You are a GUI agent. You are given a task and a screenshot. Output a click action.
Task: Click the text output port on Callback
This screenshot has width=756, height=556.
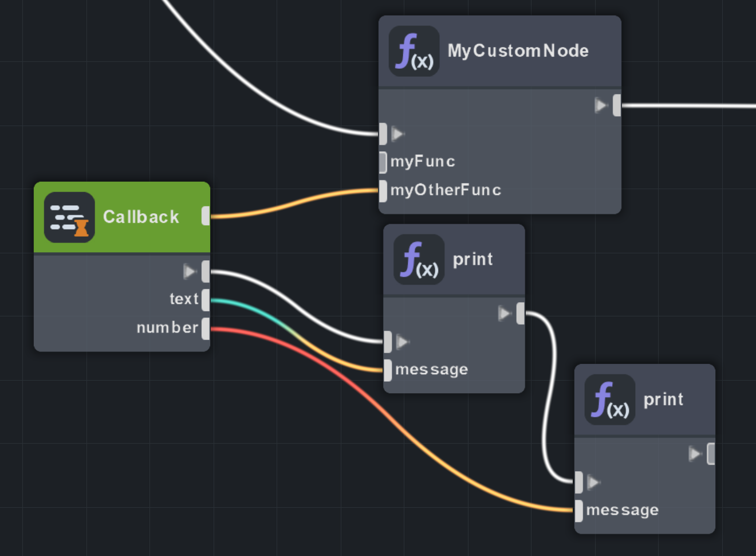206,300
